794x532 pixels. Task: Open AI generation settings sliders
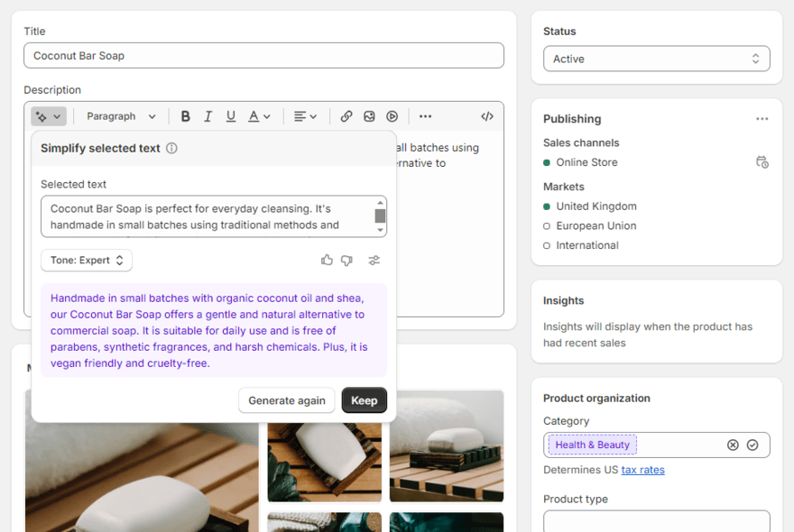pyautogui.click(x=374, y=260)
